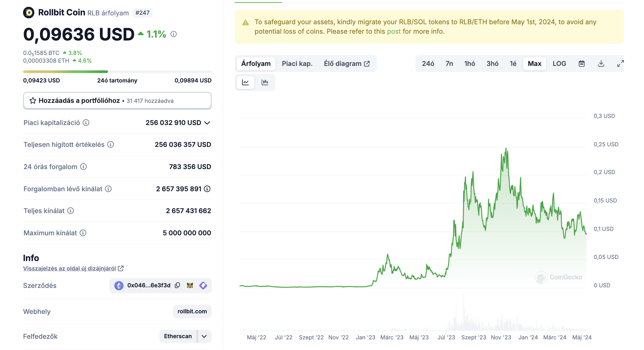Click the 0,25 USD axis label
Viewport: 644px width, 350px height.
(606, 144)
